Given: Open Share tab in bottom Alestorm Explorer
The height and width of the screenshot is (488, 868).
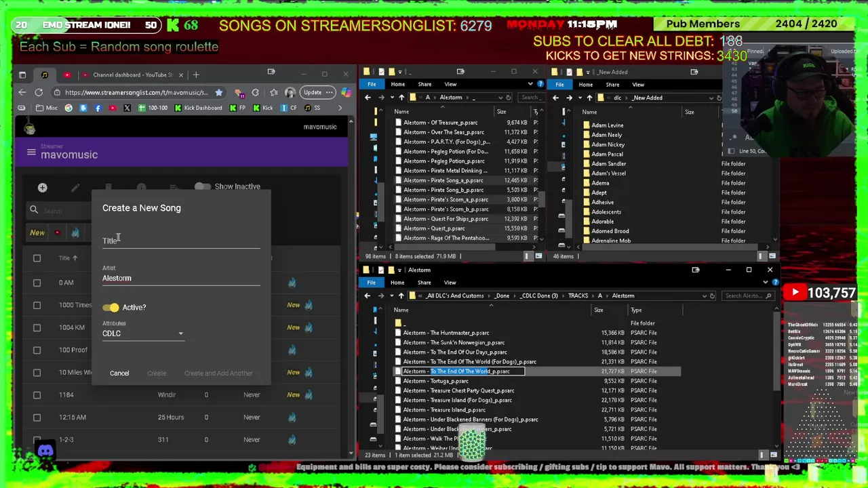Looking at the screenshot, I should coord(425,283).
